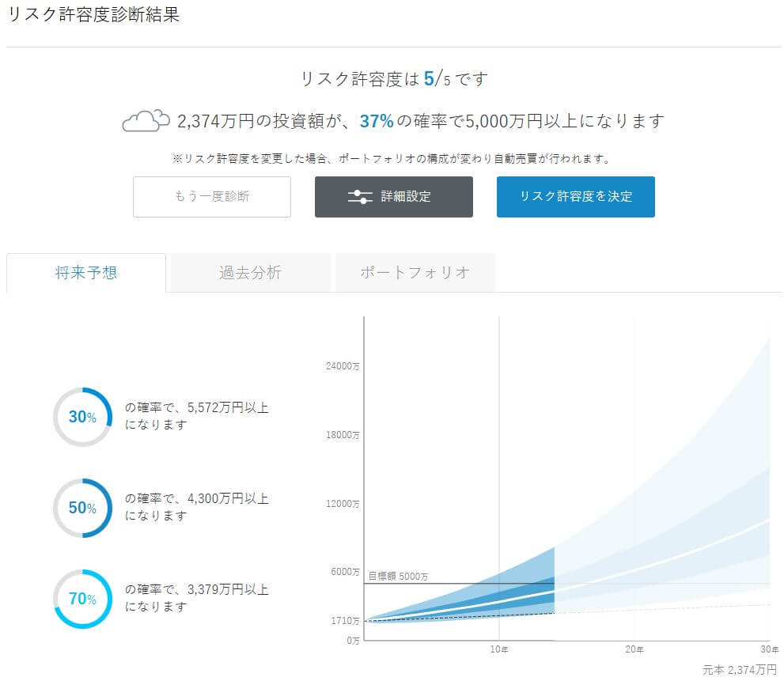Click the 6000万 axis label
Image resolution: width=784 pixels, height=681 pixels.
point(345,572)
